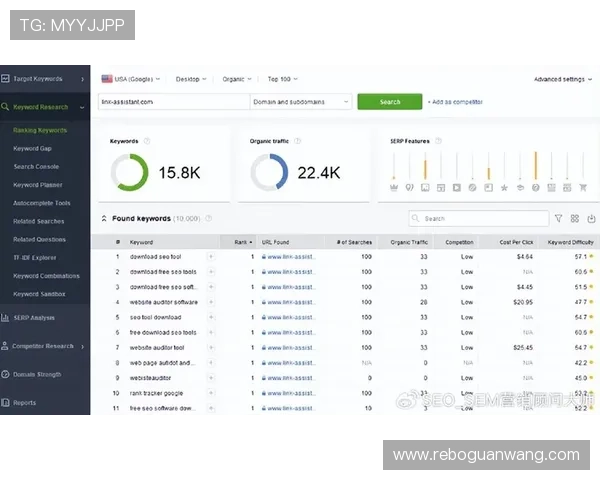The image size is (600, 480).
Task: Click the help icon beside Keywords heading
Action: tap(147, 141)
